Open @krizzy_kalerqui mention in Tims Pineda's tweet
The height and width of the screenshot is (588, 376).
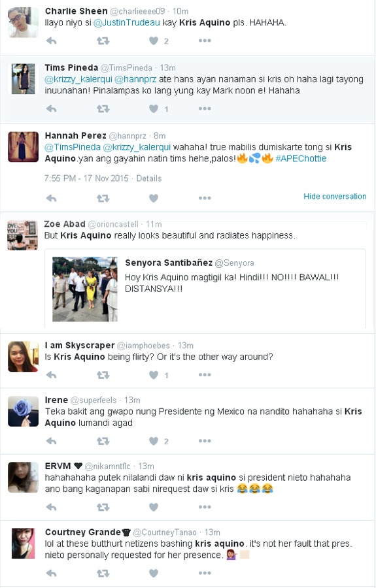tap(78, 79)
